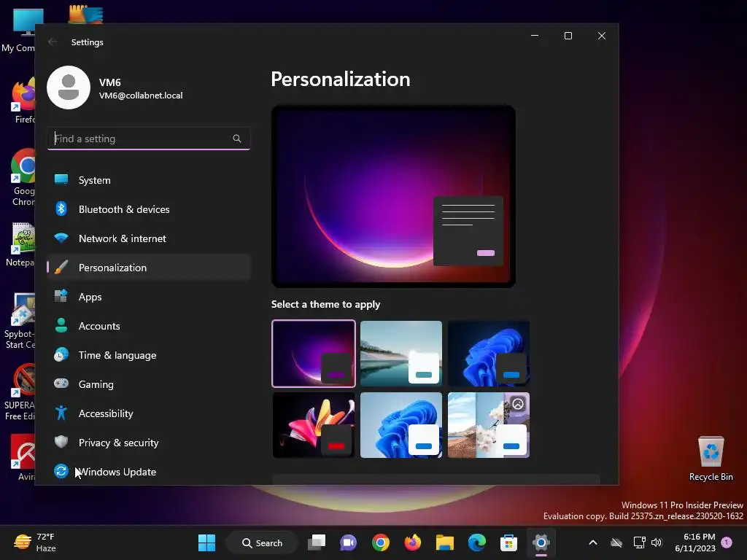The height and width of the screenshot is (560, 747).
Task: Open Network & internet settings
Action: coord(149,238)
